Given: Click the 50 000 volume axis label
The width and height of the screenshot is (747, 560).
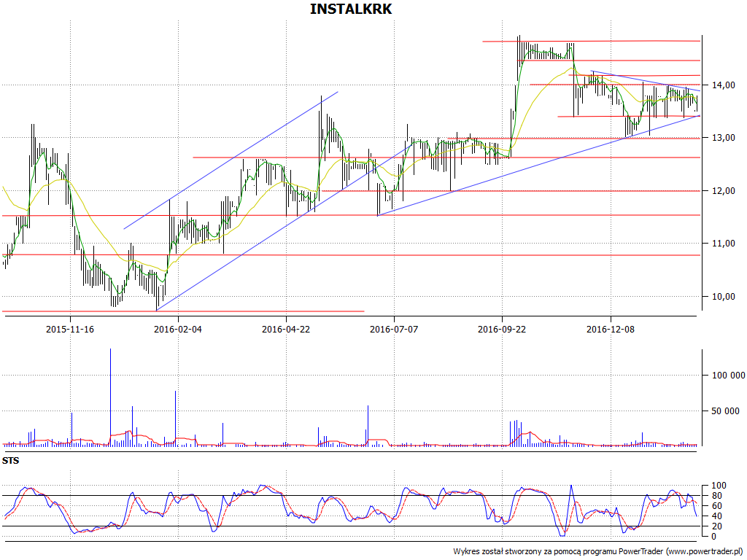Looking at the screenshot, I should click(x=726, y=411).
